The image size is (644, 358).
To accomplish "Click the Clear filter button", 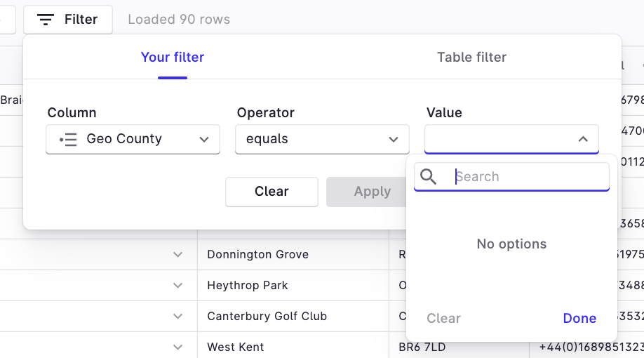I will tap(271, 192).
